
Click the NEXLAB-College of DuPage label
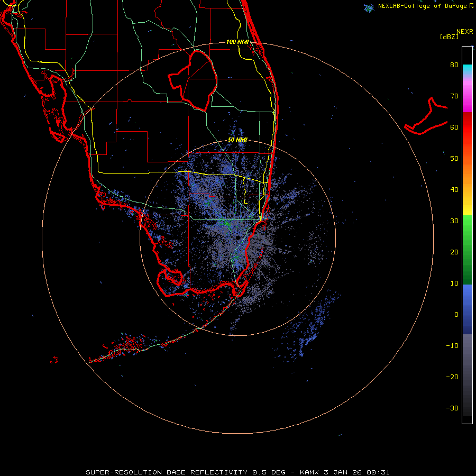[423, 6]
